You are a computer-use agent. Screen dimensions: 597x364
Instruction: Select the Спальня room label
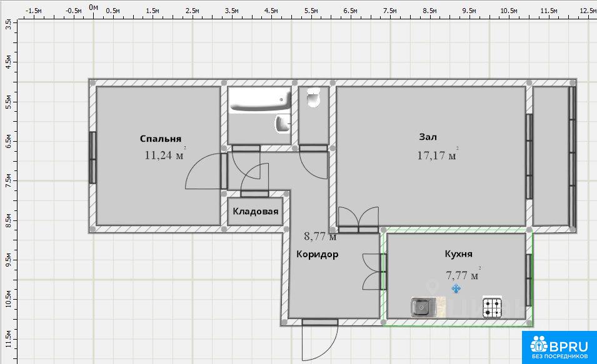pos(160,139)
